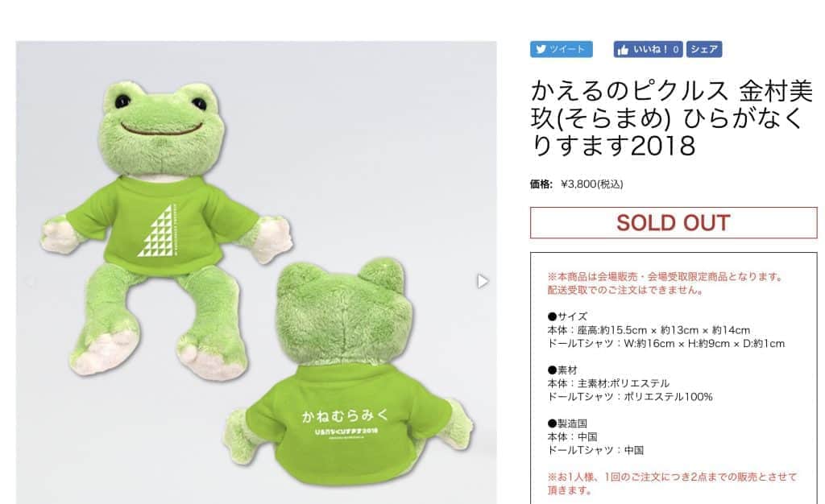The height and width of the screenshot is (504, 825).
Task: Click the red two-item purchase limit notice
Action: coord(673,484)
